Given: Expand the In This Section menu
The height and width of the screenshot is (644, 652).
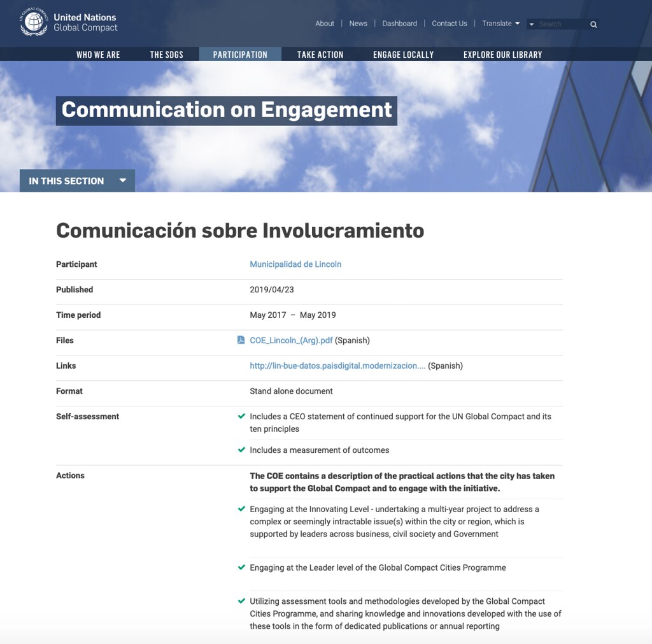Looking at the screenshot, I should [77, 180].
